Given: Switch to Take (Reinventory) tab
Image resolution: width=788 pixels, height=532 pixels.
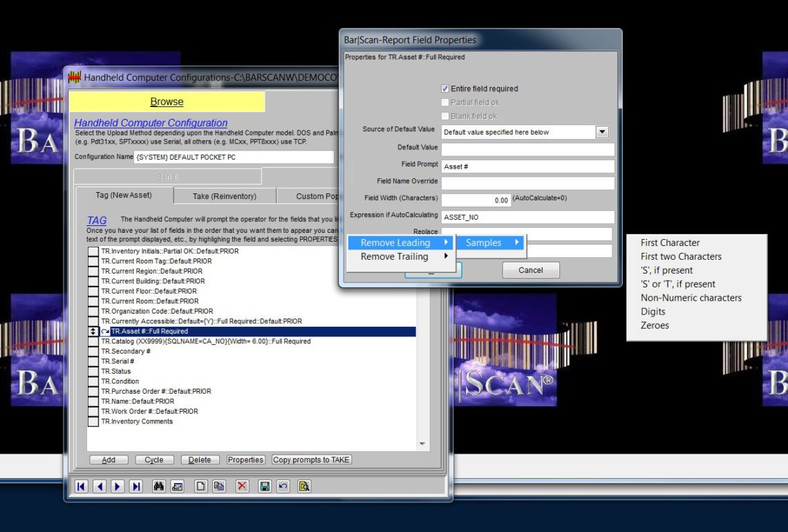Looking at the screenshot, I should point(225,196).
